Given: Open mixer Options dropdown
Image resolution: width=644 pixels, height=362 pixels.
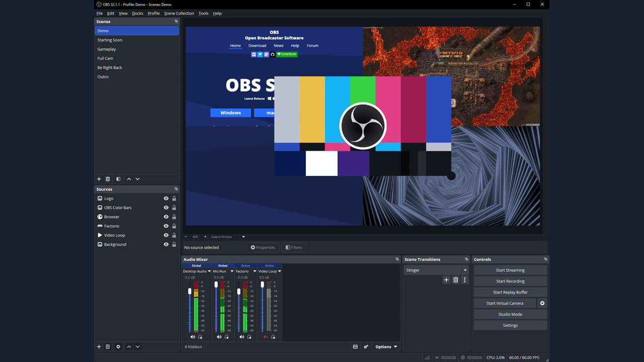Looking at the screenshot, I should [386, 346].
